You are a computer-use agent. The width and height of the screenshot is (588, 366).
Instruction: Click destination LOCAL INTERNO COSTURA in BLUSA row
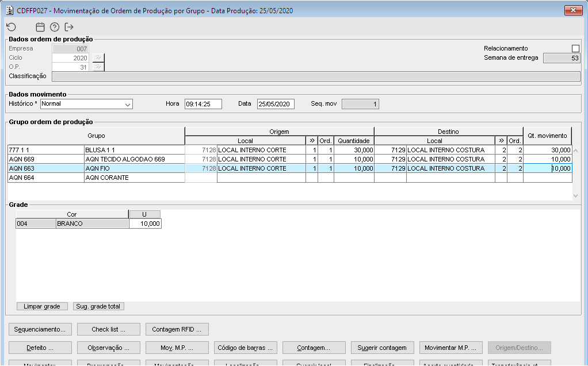tap(450, 150)
